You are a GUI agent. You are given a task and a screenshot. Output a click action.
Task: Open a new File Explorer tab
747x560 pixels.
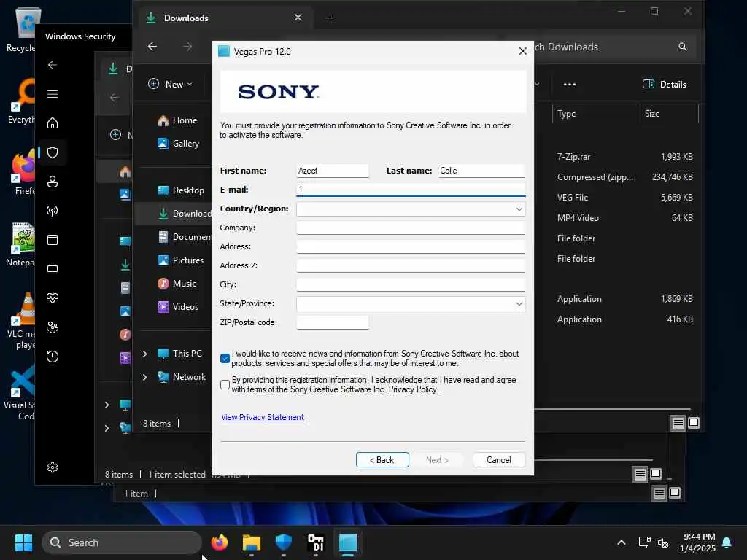click(x=330, y=18)
